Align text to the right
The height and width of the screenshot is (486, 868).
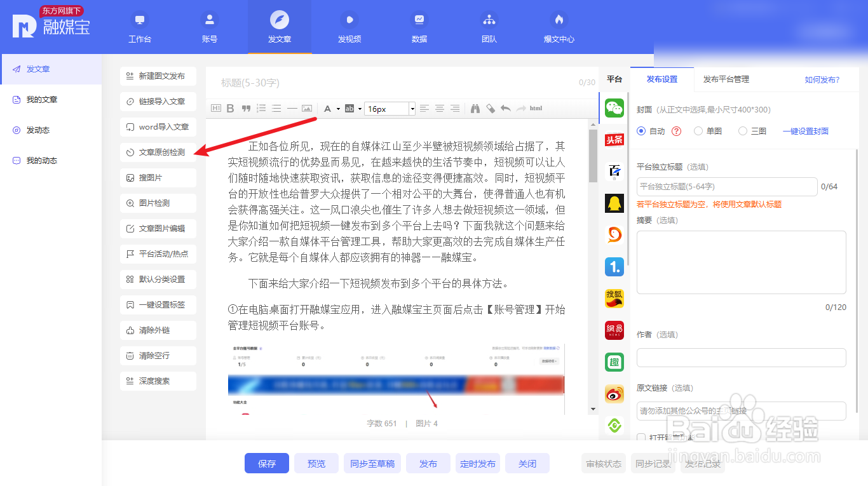(455, 109)
